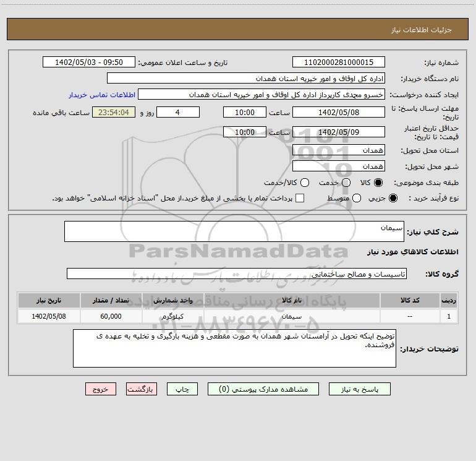The width and height of the screenshot is (476, 461).
Task: Click the response deadline hour field
Action: pos(245,112)
